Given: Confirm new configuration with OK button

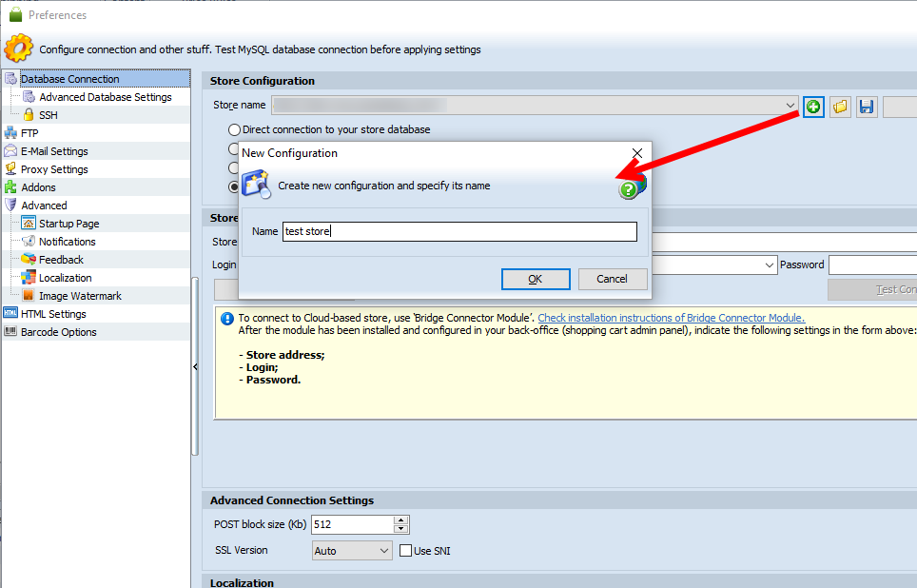Looking at the screenshot, I should point(536,279).
